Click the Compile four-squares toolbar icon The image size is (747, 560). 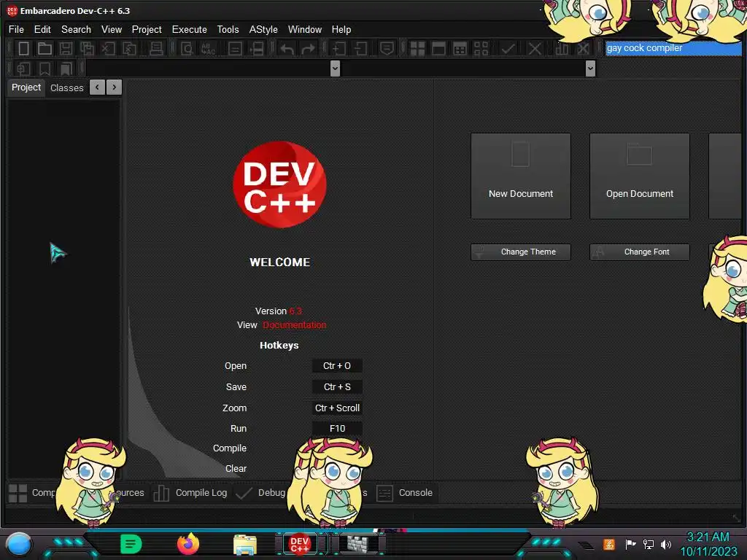[x=417, y=48]
